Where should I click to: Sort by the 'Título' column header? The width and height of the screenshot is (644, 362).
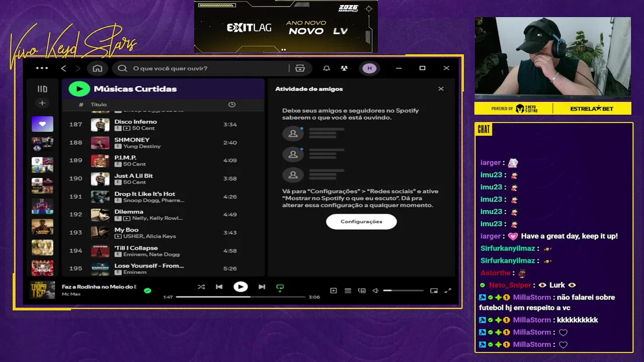[99, 105]
